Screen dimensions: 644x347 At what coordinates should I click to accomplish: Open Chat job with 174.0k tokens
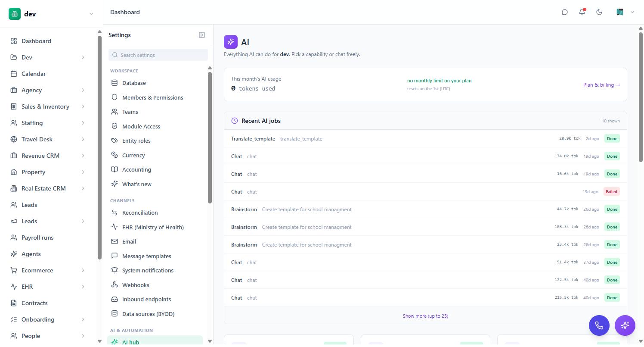425,156
